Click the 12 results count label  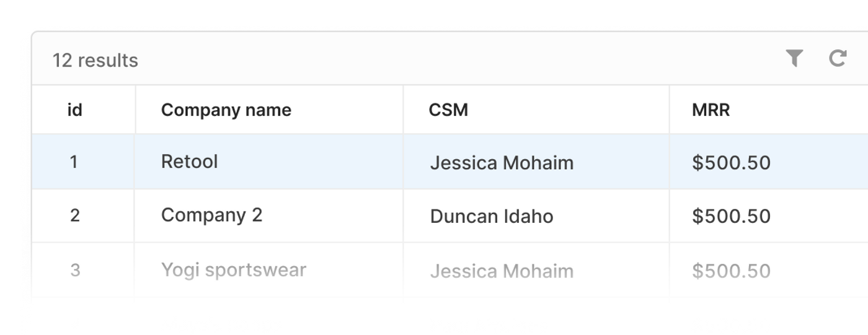click(95, 60)
